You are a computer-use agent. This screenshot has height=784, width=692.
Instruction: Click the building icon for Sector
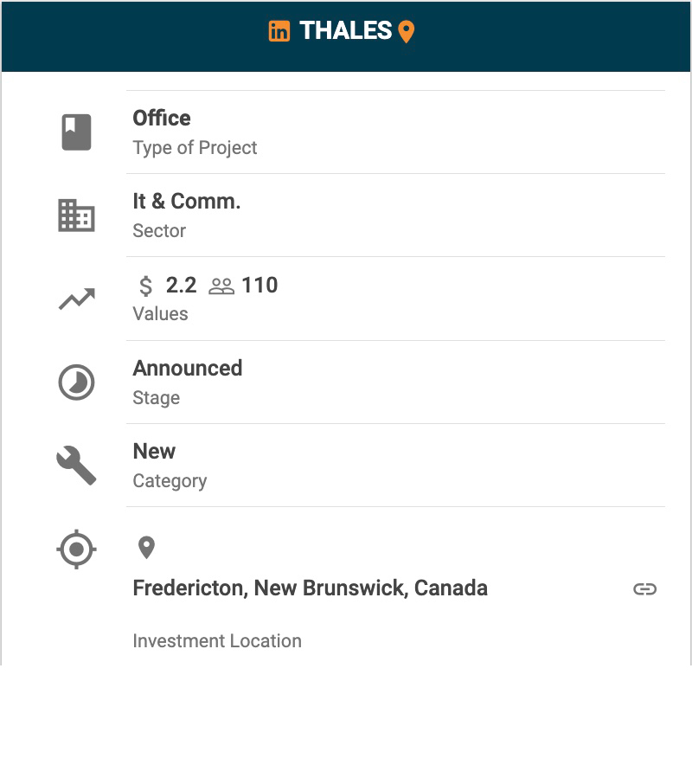tap(76, 215)
